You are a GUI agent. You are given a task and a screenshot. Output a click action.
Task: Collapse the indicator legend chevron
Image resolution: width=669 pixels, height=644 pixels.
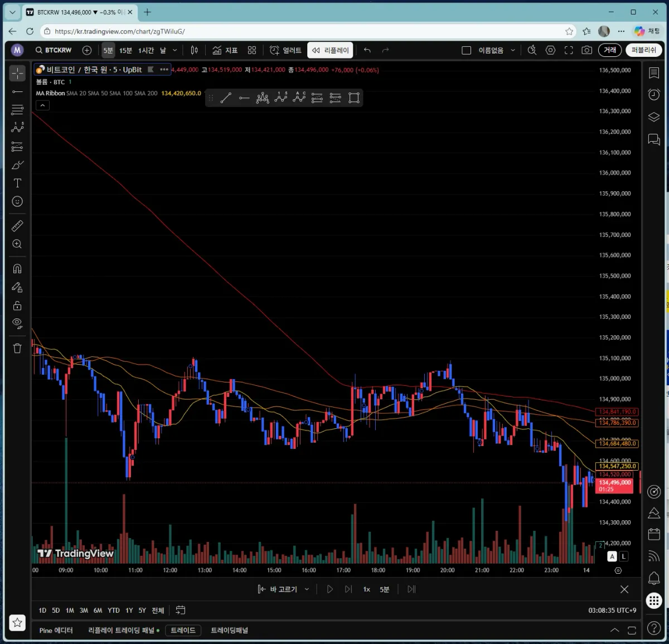click(x=42, y=105)
